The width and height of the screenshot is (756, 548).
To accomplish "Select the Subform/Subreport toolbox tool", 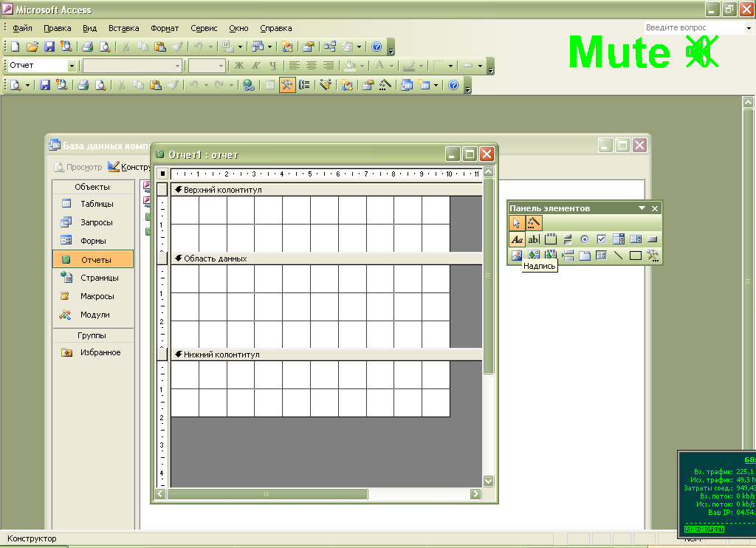I will coord(601,256).
